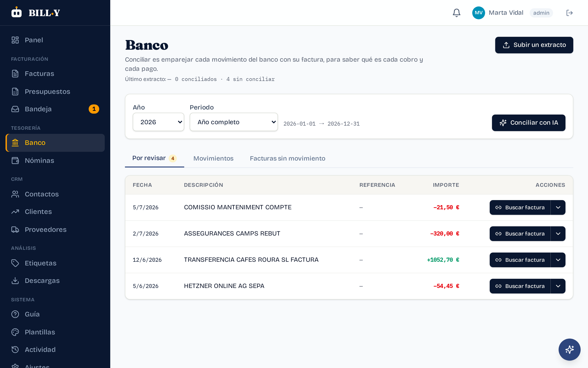The height and width of the screenshot is (368, 588).
Task: Click the amount +1052,70 €
Action: (443, 260)
